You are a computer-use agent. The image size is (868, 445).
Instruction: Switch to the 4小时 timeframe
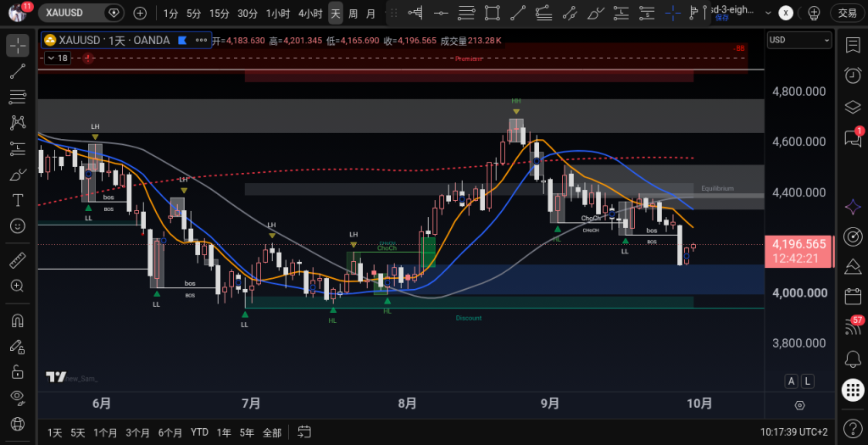310,14
